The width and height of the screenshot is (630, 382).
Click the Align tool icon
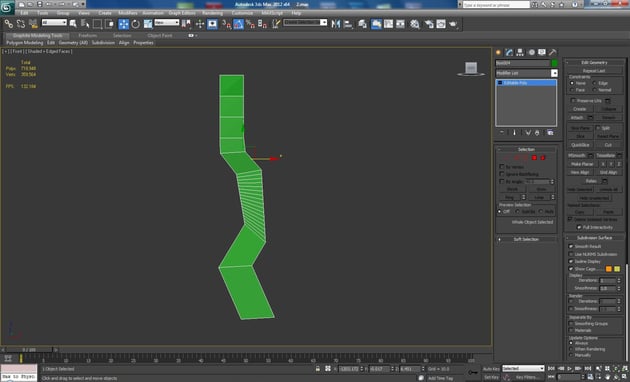click(348, 24)
